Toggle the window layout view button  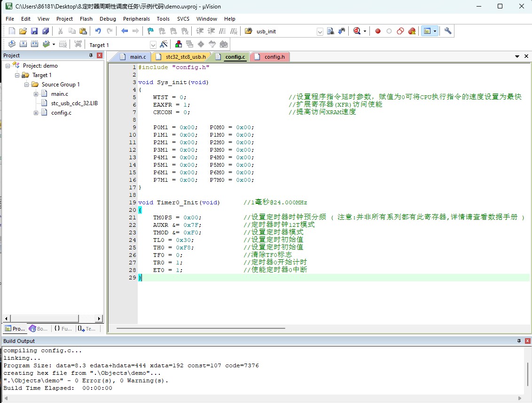tap(427, 31)
